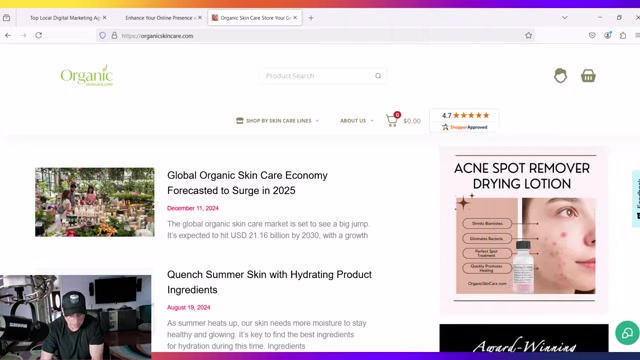The image size is (640, 360).
Task: Switch to Enhance Your Online Presence tab
Action: (159, 18)
